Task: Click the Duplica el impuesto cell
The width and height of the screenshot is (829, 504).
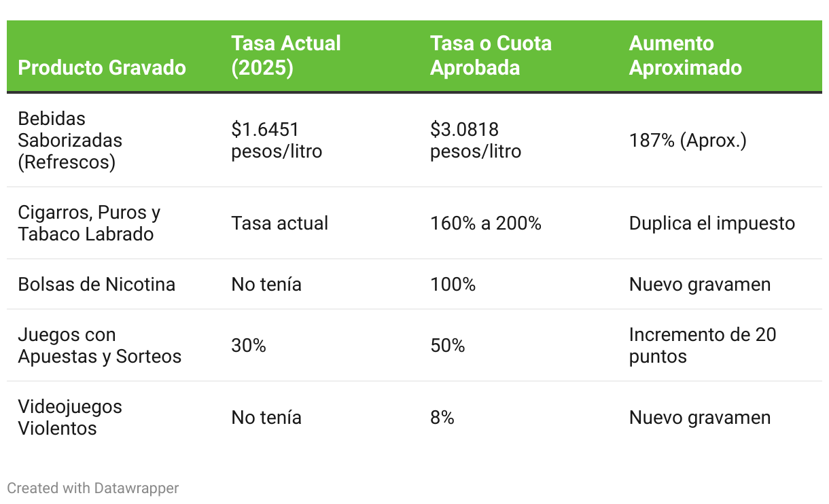Action: click(x=712, y=223)
